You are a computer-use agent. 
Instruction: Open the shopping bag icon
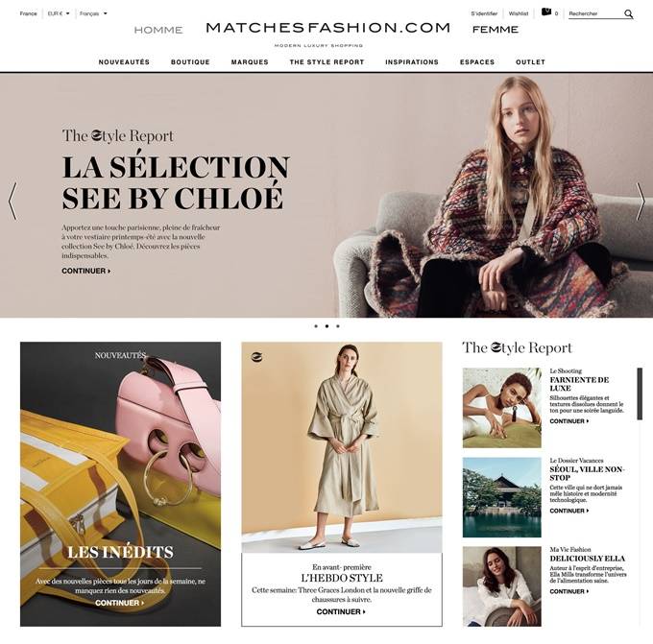tap(546, 12)
